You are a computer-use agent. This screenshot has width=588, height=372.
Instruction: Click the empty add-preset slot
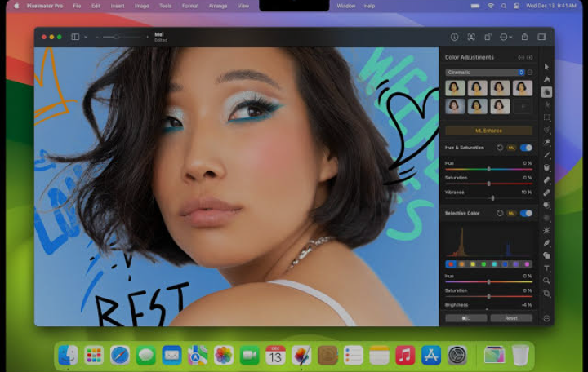tap(523, 106)
